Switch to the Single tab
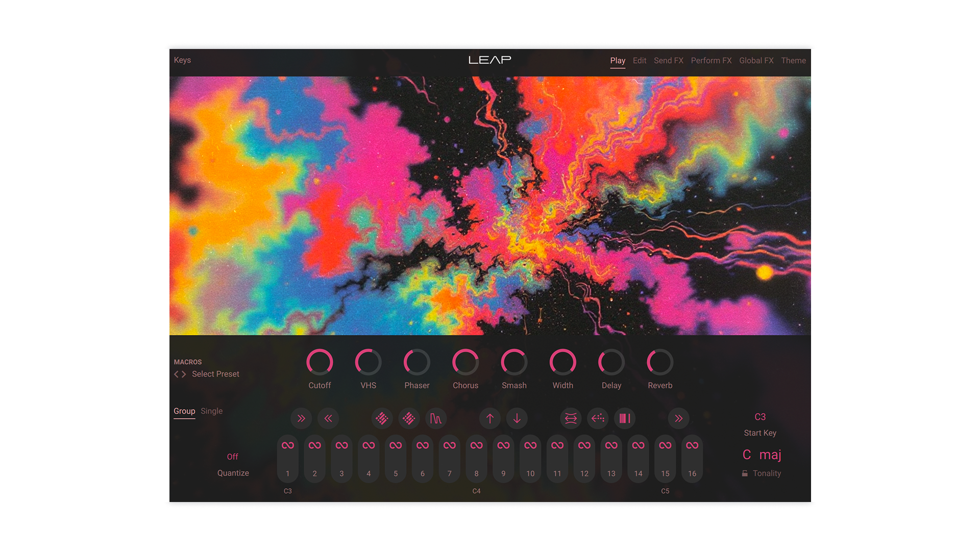This screenshot has height=551, width=980. tap(212, 411)
